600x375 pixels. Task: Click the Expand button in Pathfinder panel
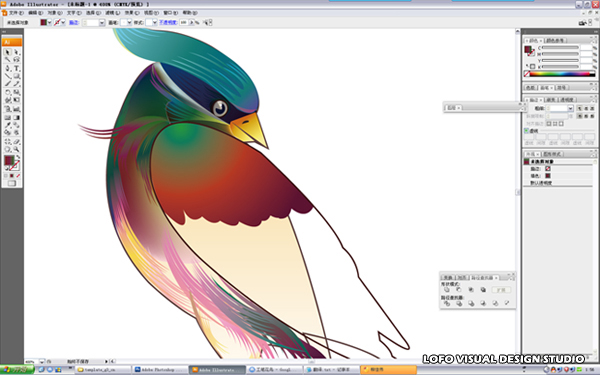pyautogui.click(x=501, y=290)
